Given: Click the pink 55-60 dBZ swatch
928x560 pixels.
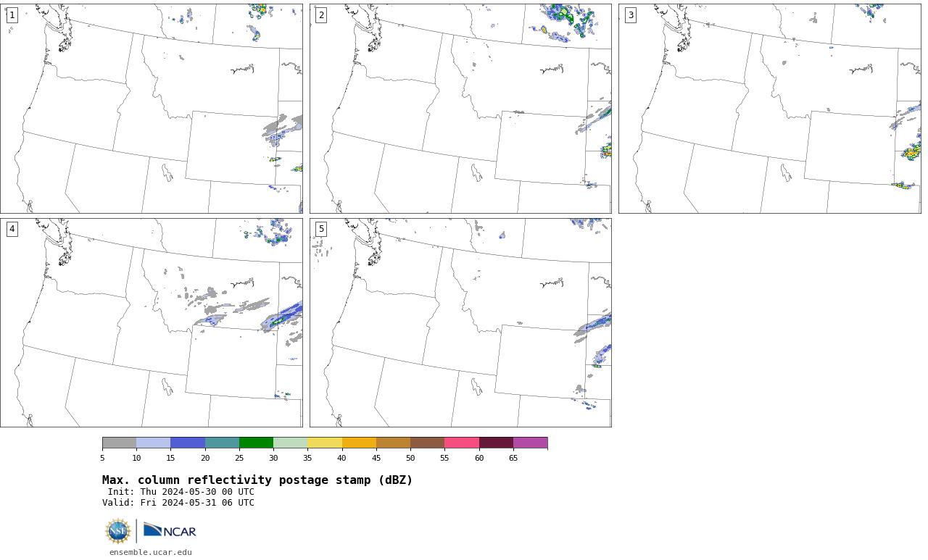Looking at the screenshot, I should pos(462,443).
